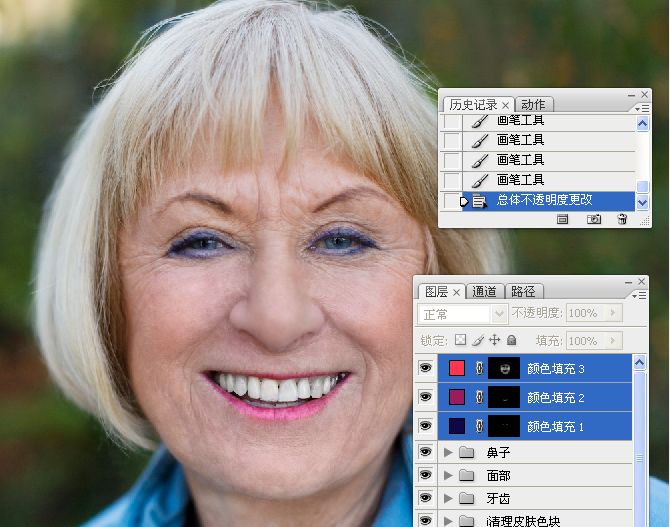Image resolution: width=670 pixels, height=527 pixels.
Task: Click the magenta color swatch of 颜色填充 2
Action: pyautogui.click(x=457, y=397)
